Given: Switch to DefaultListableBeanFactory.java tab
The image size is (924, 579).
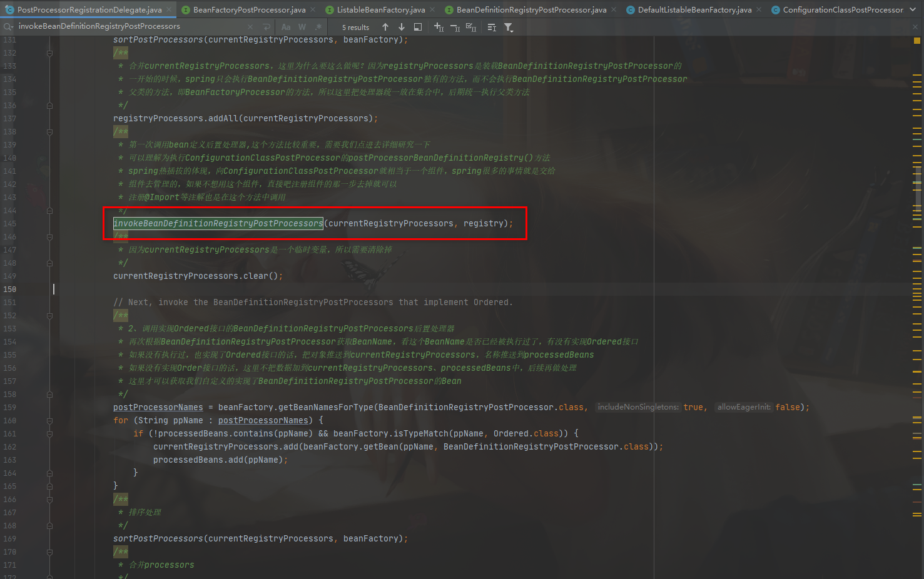Looking at the screenshot, I should (694, 9).
